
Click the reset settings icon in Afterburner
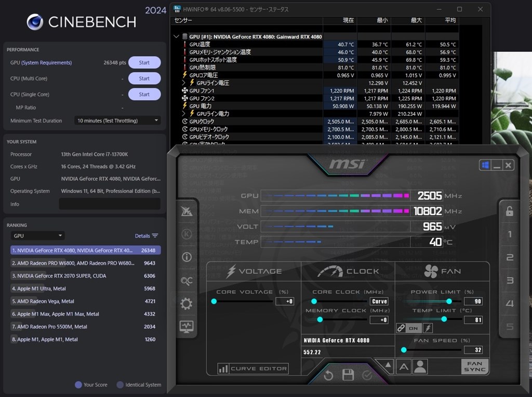(x=328, y=375)
